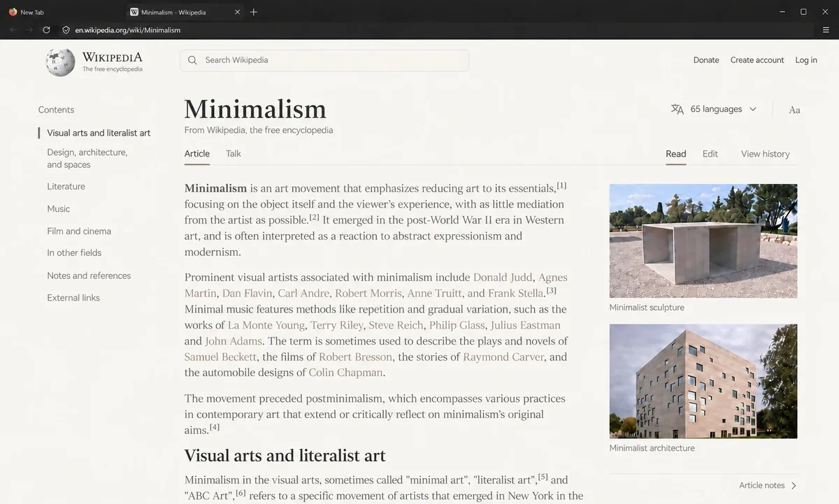Go forward using browser forward arrow
This screenshot has width=839, height=504.
point(29,30)
